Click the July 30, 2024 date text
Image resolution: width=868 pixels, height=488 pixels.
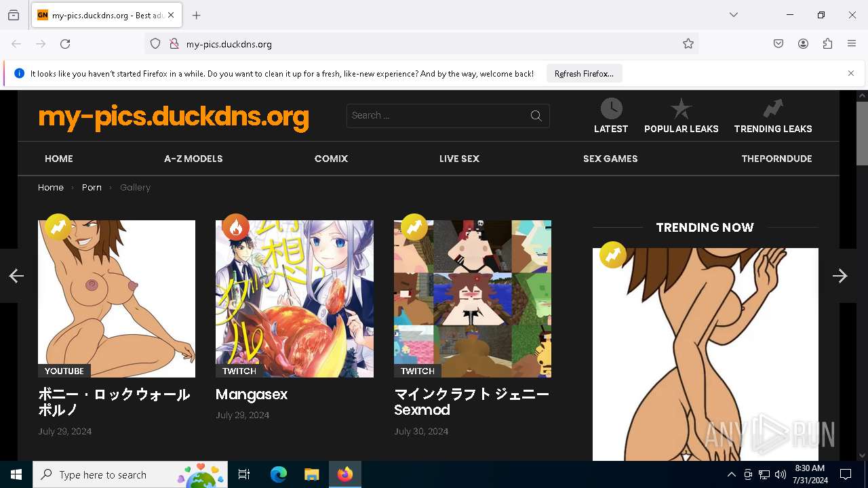421,432
